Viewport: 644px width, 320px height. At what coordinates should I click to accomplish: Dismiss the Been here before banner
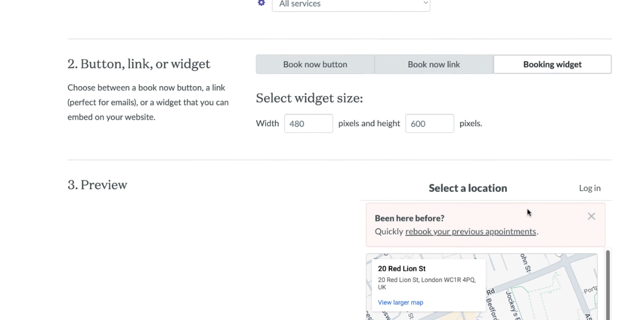pos(591,216)
